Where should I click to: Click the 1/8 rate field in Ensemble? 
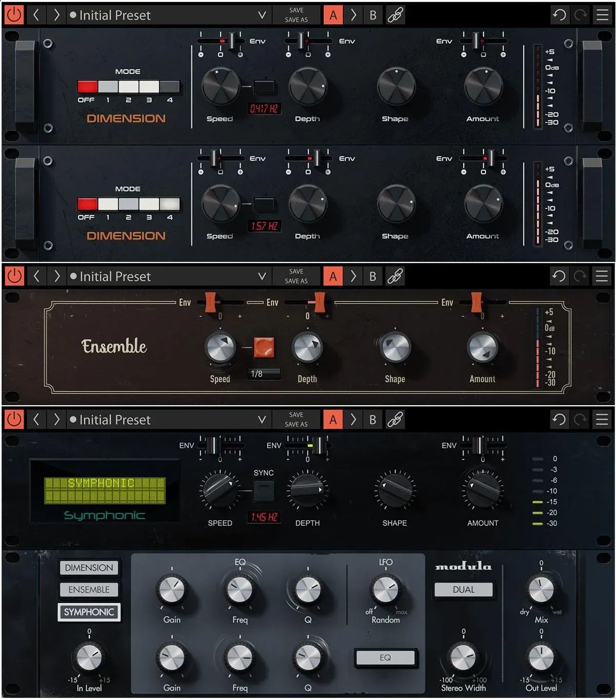tap(264, 374)
